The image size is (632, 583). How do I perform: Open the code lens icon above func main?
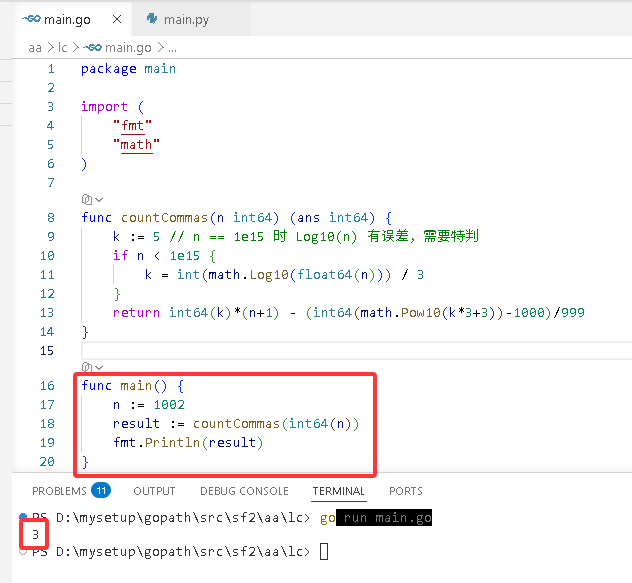coord(87,367)
